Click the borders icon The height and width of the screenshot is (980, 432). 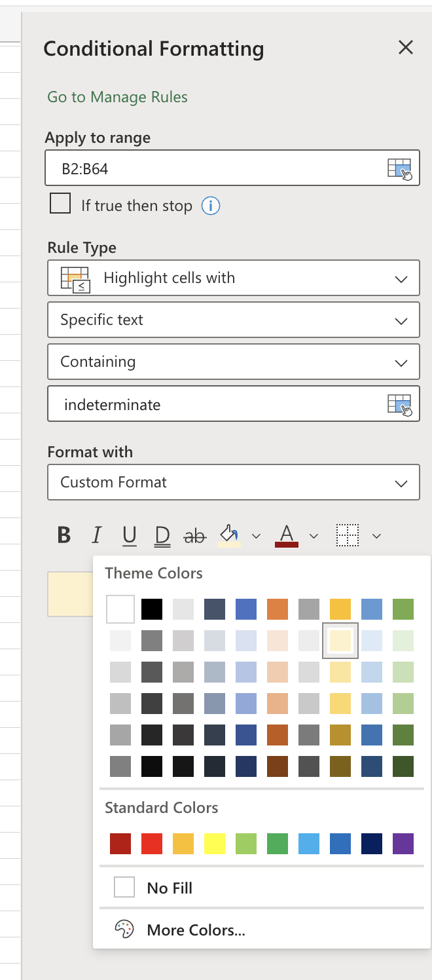click(349, 535)
